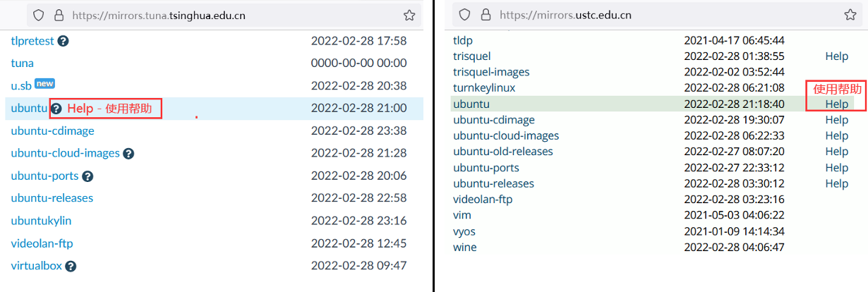This screenshot has width=868, height=292.
Task: Click help icon next to ubuntu-cloud-images
Action: pos(128,153)
